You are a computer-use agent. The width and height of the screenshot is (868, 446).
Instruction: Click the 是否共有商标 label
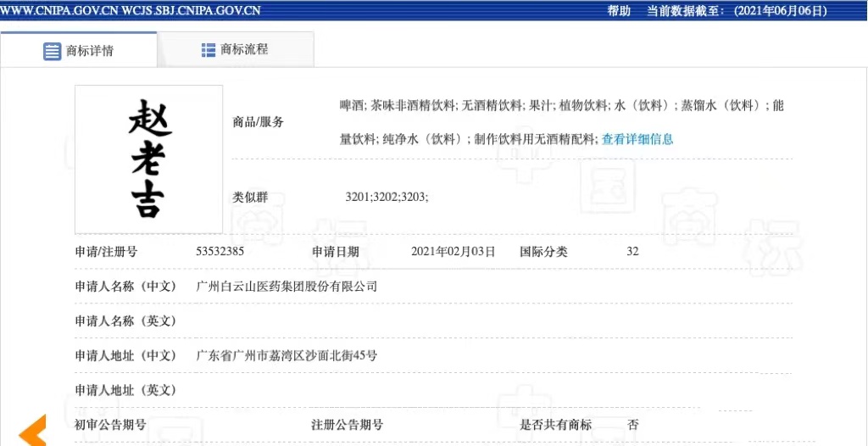[x=556, y=425]
